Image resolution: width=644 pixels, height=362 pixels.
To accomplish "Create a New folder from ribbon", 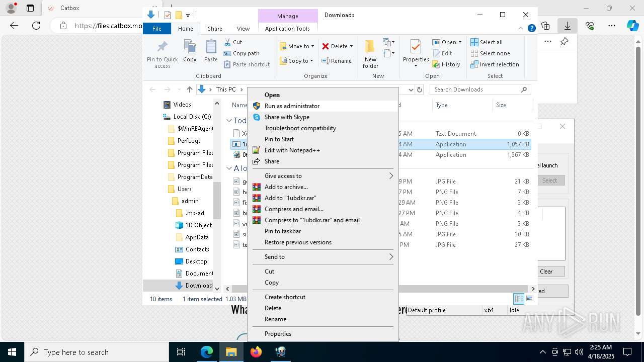I will [370, 54].
